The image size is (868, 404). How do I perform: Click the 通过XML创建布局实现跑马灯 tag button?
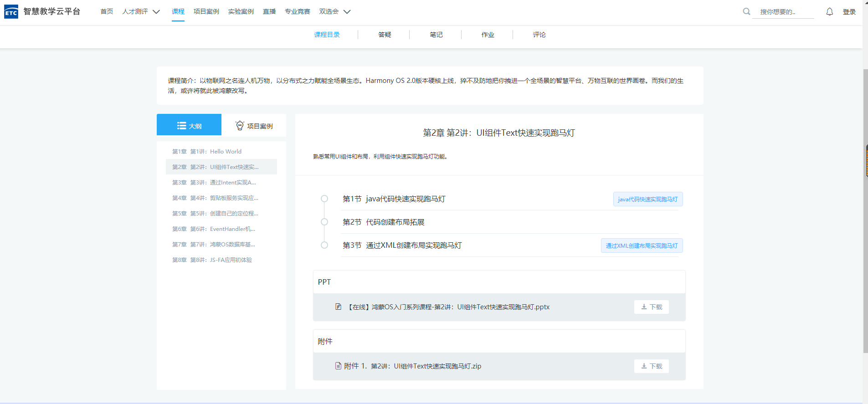(x=642, y=245)
